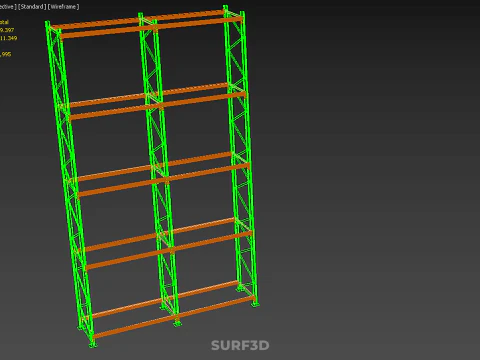Viewport: 480px width, 360px height.
Task: Select the ,995 statistics value
Action: (x=6, y=54)
